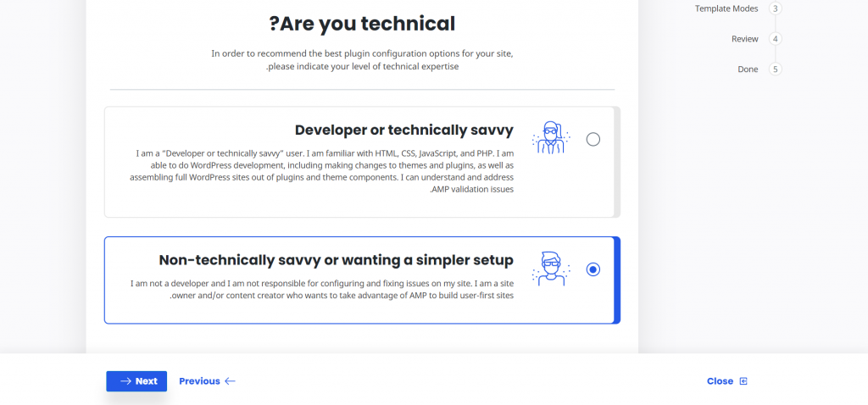The width and height of the screenshot is (868, 405).
Task: Click the step 4 Review circle
Action: (x=775, y=39)
